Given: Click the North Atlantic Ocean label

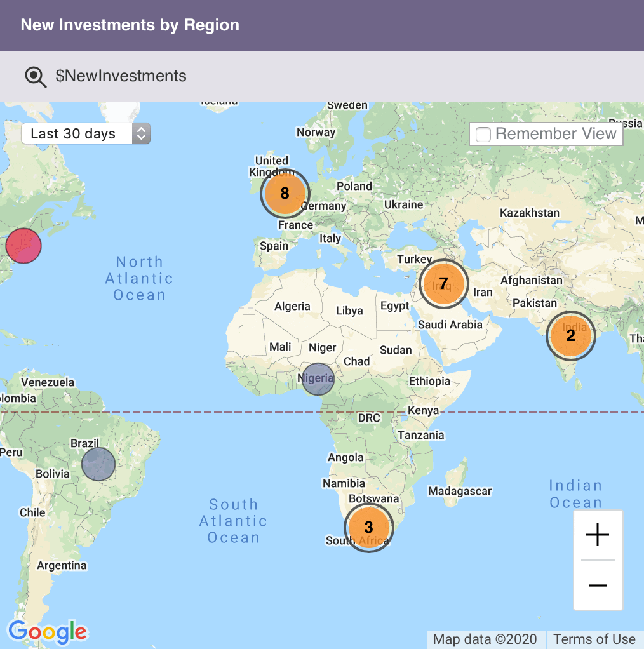Looking at the screenshot, I should point(140,279).
